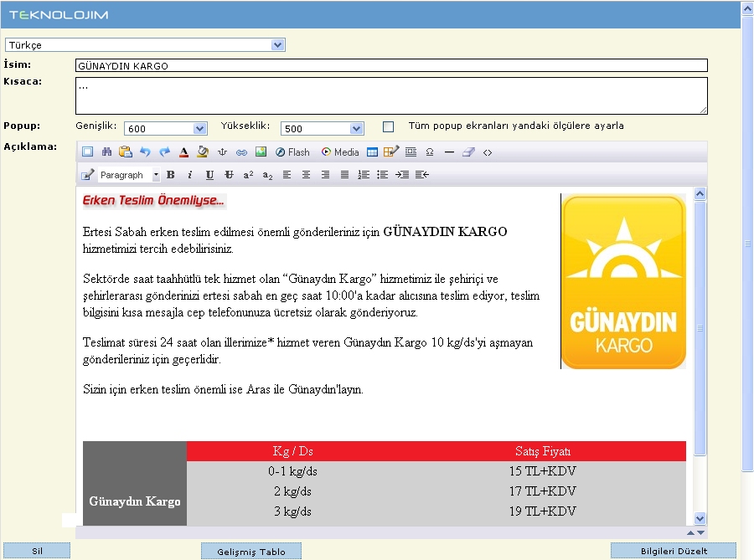
Task: Open find and replace binoculars icon
Action: pyautogui.click(x=106, y=152)
